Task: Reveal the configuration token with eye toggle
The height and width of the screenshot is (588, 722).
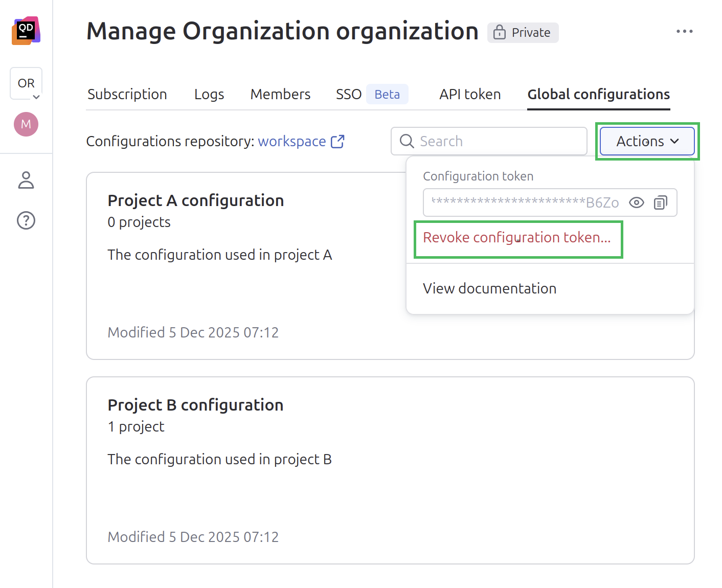Action: [636, 202]
